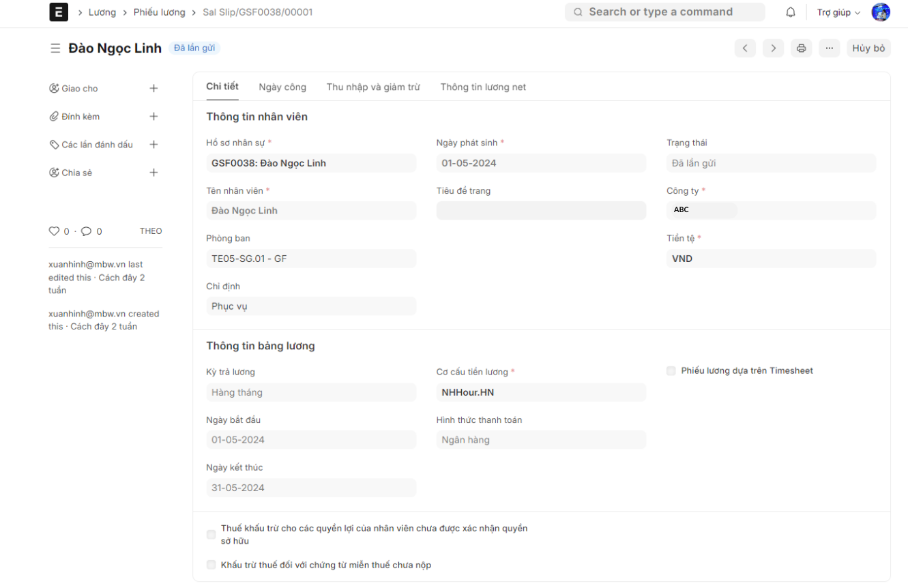Open the Kỳ trả lương Hàng tháng dropdown
908x588 pixels.
tap(311, 392)
